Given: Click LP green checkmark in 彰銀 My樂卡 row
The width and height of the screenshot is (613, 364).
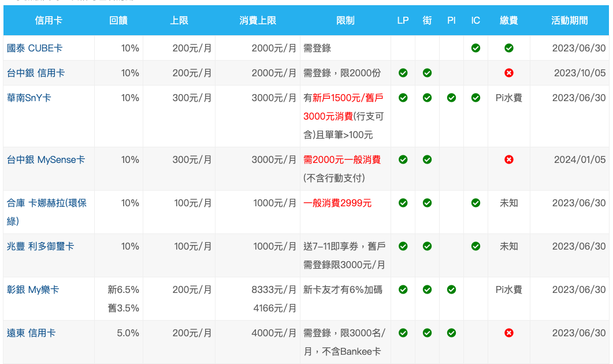Looking at the screenshot, I should (403, 289).
